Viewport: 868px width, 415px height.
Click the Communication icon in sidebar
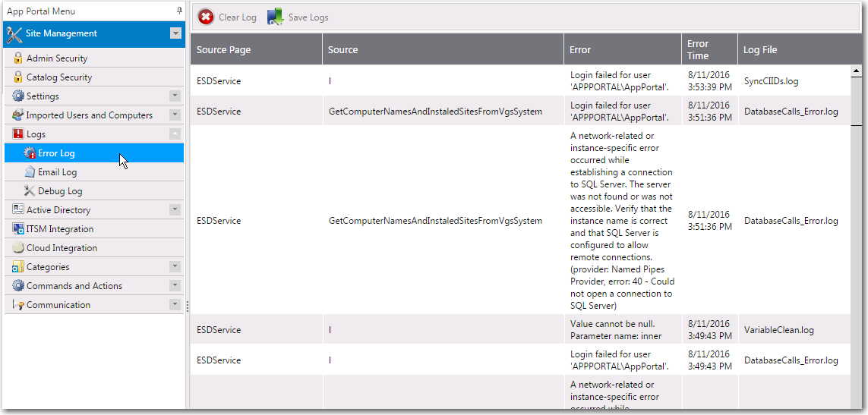(x=18, y=305)
